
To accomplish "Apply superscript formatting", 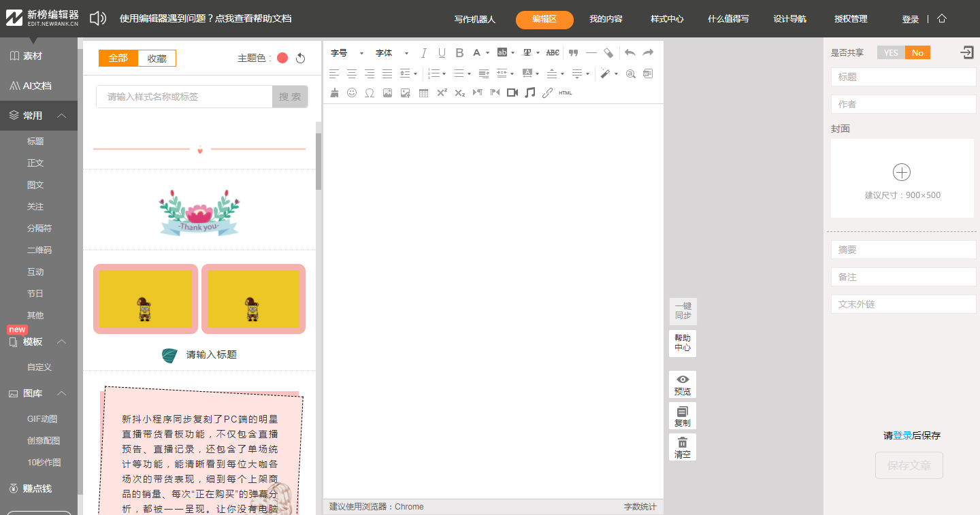I will 442,93.
